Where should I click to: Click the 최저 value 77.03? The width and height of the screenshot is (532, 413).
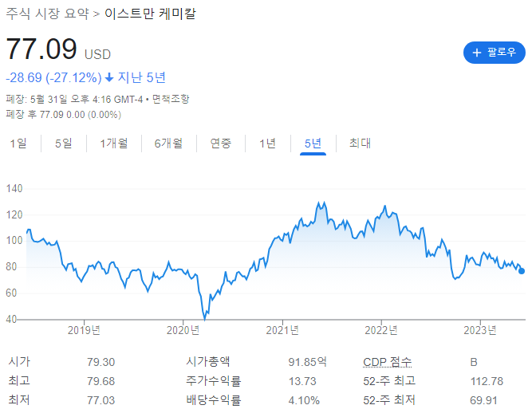[x=100, y=400]
